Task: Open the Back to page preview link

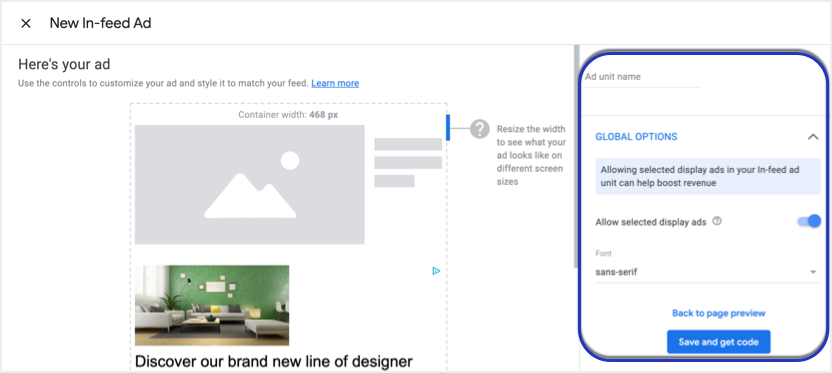Action: point(718,313)
